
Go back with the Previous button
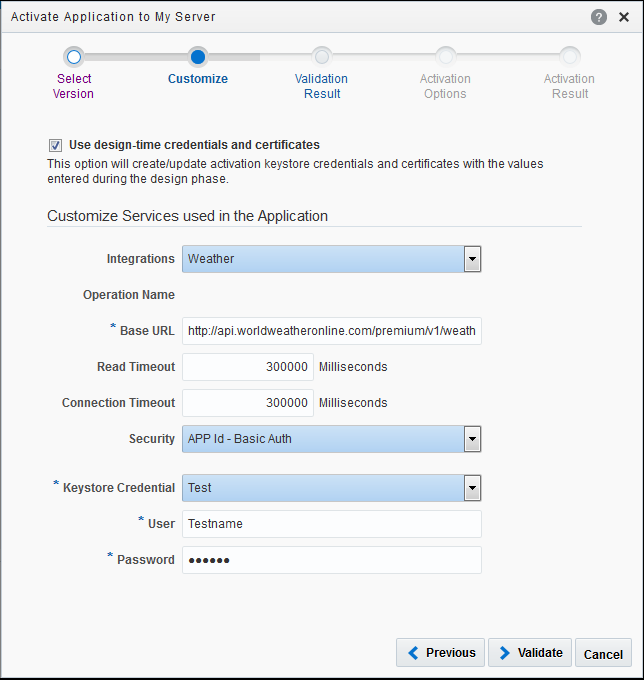click(440, 653)
